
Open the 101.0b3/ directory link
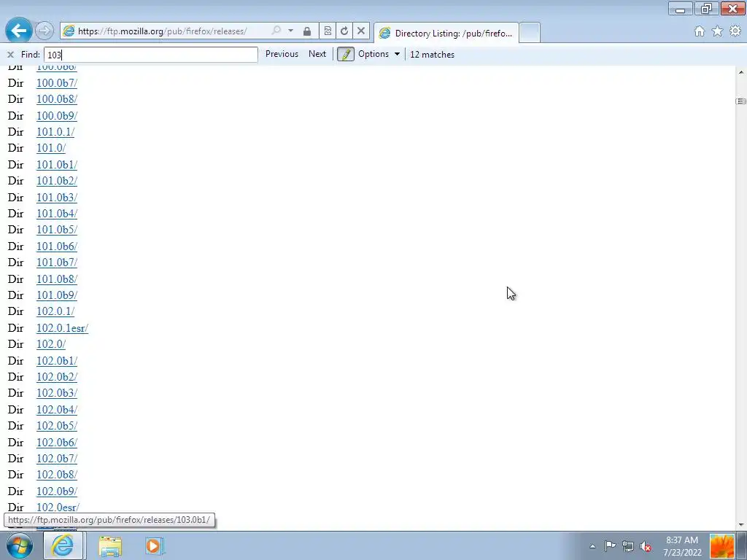tap(57, 198)
